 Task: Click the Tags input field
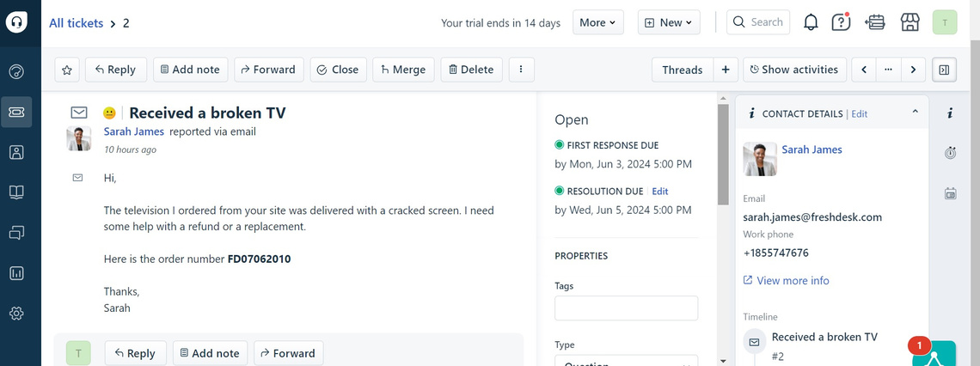tap(626, 308)
